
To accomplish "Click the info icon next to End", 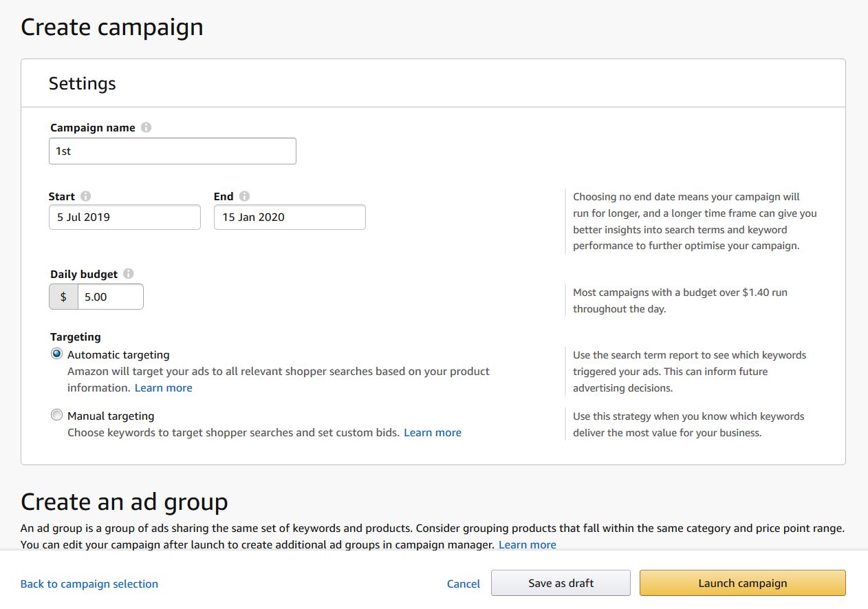I will tap(244, 196).
